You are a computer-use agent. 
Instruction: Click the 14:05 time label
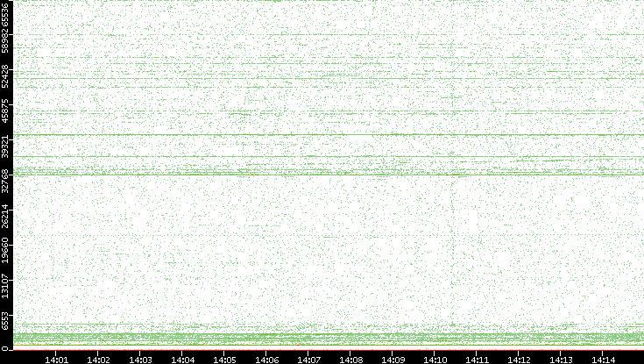(224, 359)
